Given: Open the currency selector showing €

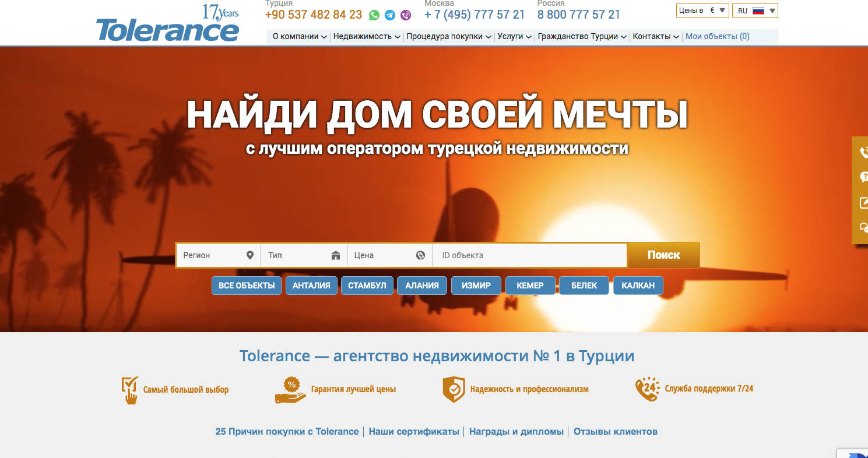Looking at the screenshot, I should (x=702, y=10).
